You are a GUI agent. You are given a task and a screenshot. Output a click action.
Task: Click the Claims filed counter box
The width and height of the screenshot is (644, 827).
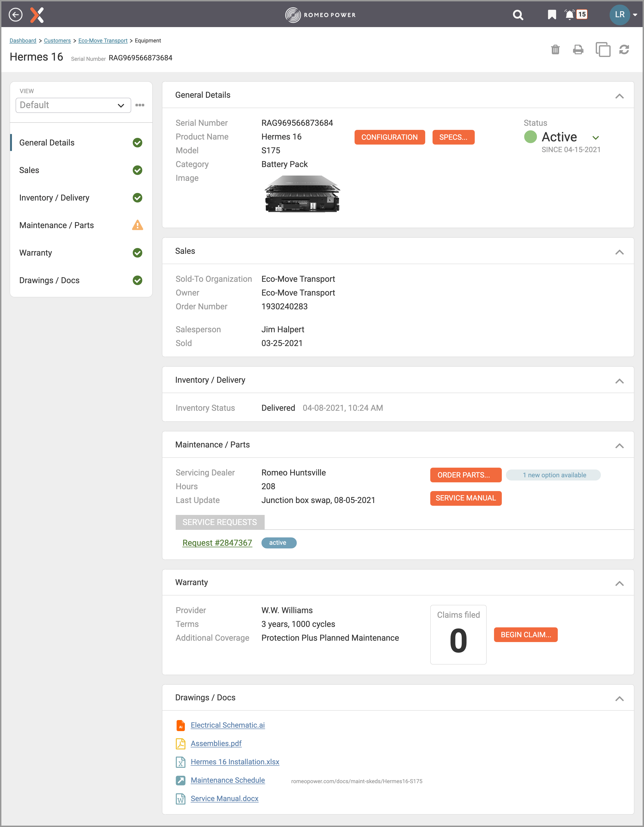tap(458, 634)
